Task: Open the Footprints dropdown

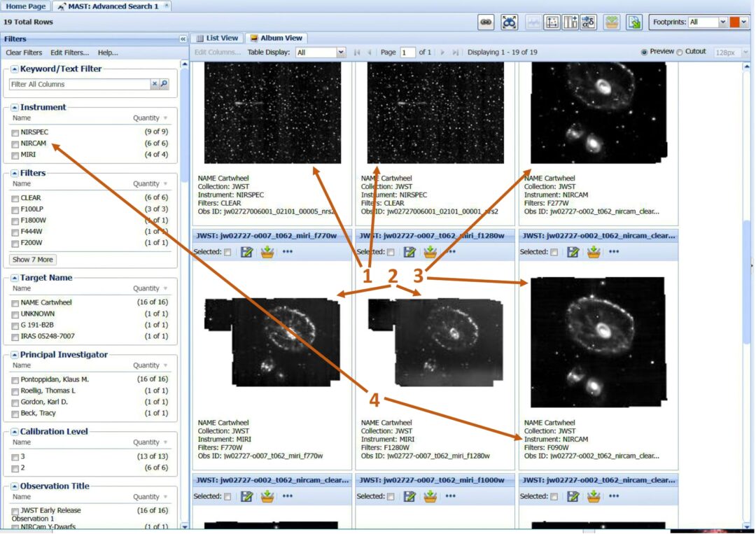Action: (723, 22)
